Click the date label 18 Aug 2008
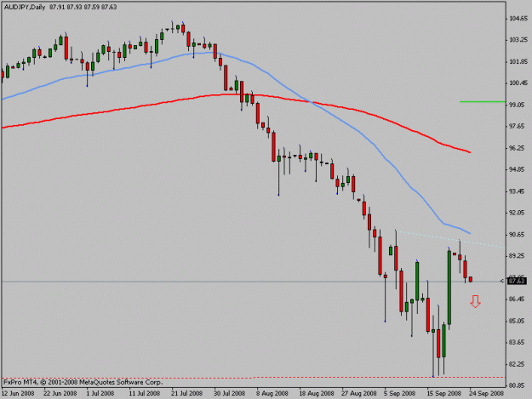Screen dimensions: 532x399 tap(316, 394)
